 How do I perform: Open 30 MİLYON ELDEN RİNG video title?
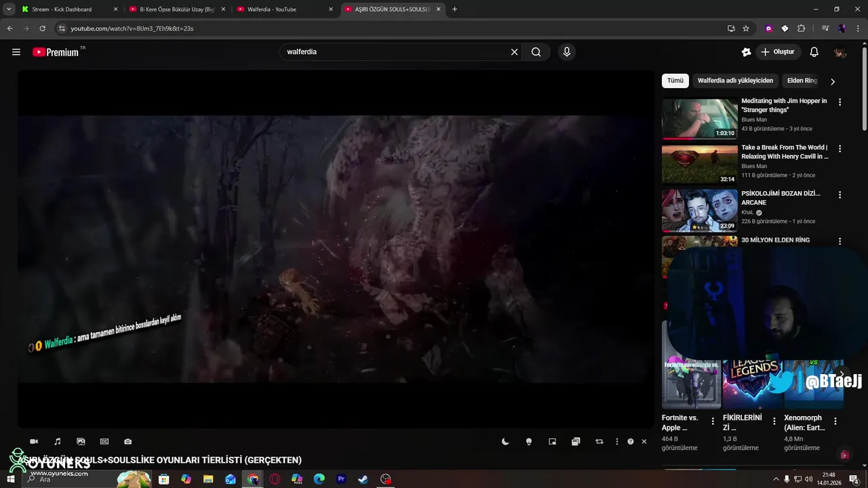[775, 240]
